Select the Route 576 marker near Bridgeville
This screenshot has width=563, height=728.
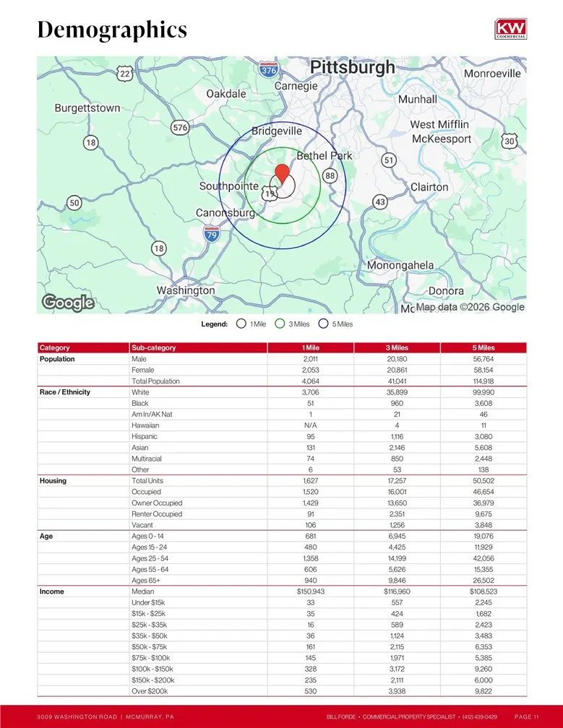(x=180, y=128)
